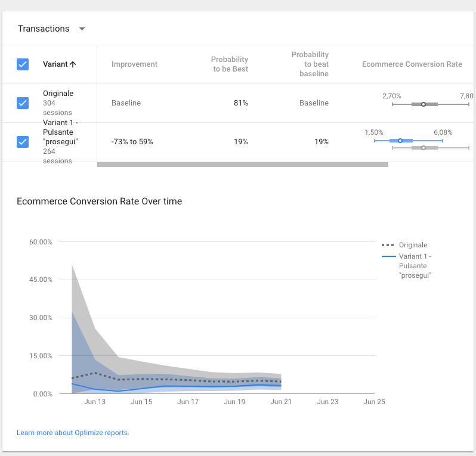The width and height of the screenshot is (476, 456).
Task: Click the Probability to be Best header
Action: 230,64
